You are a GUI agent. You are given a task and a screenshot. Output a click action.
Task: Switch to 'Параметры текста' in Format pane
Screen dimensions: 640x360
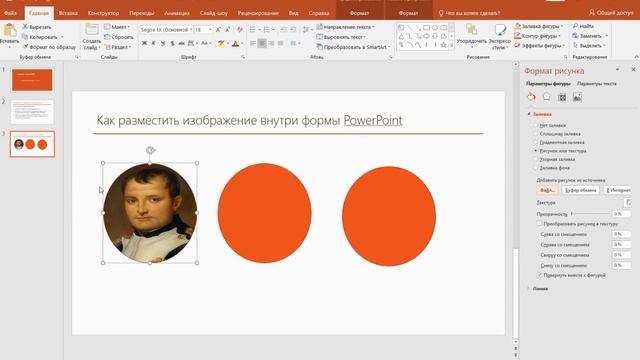[x=597, y=84]
